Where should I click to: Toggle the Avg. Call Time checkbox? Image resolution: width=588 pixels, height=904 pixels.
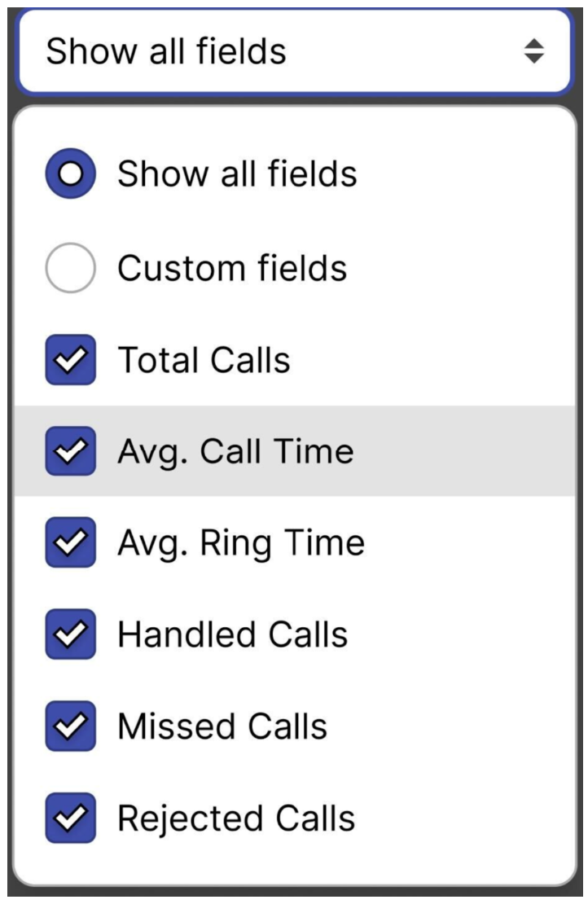point(71,451)
